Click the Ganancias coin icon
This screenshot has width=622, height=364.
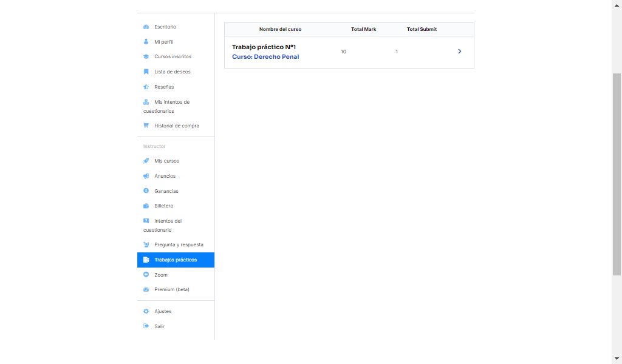click(146, 191)
